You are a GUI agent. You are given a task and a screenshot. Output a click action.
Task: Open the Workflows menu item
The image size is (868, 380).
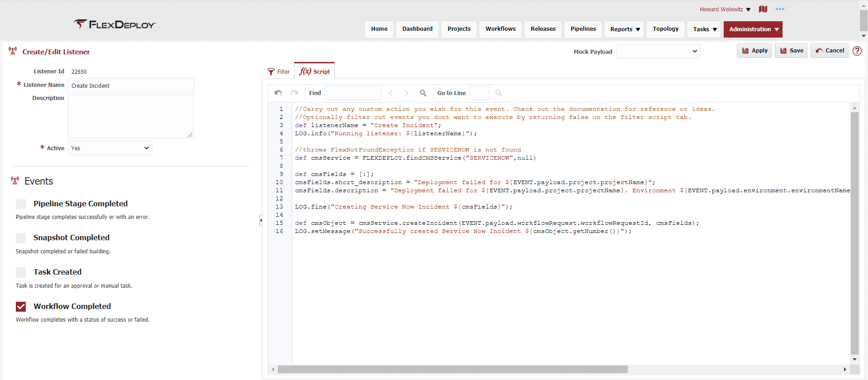pyautogui.click(x=500, y=29)
